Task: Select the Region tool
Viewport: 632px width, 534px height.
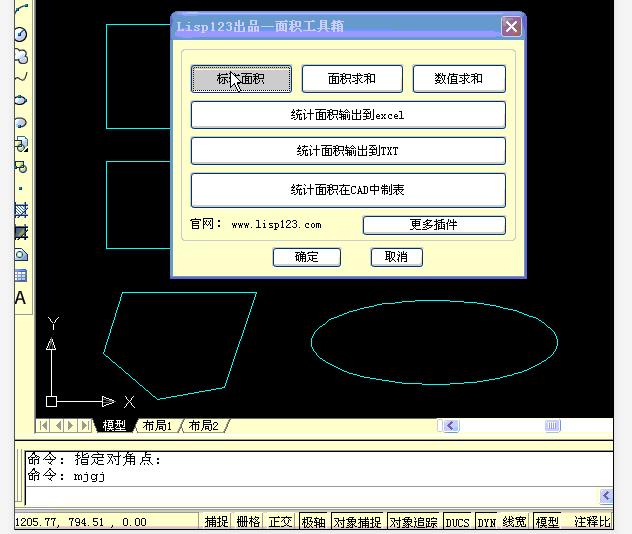Action: tap(21, 255)
